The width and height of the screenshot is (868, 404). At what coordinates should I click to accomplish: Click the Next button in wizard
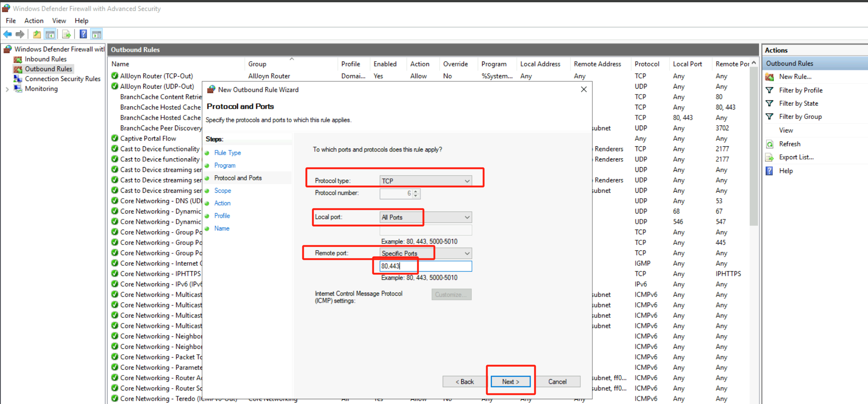tap(510, 381)
